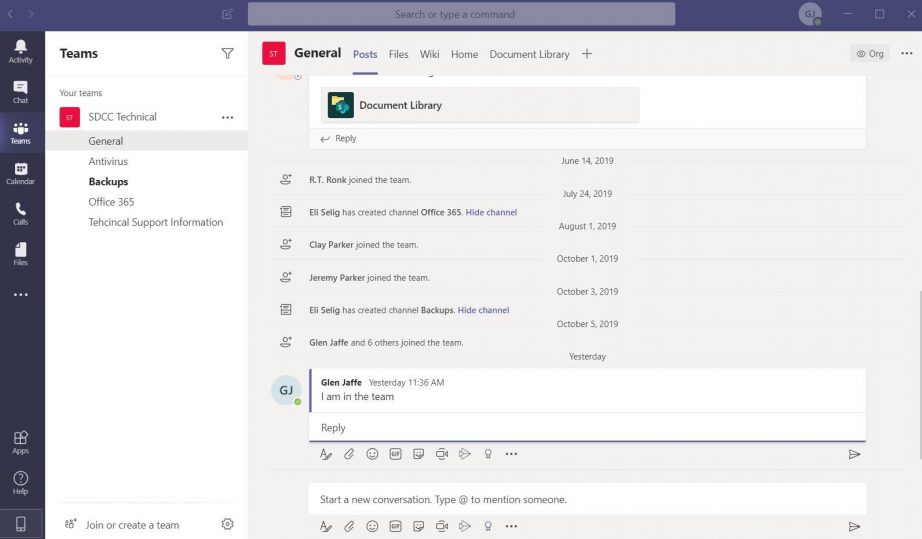The image size is (922, 539).
Task: Select the Backups channel
Action: pyautogui.click(x=108, y=182)
